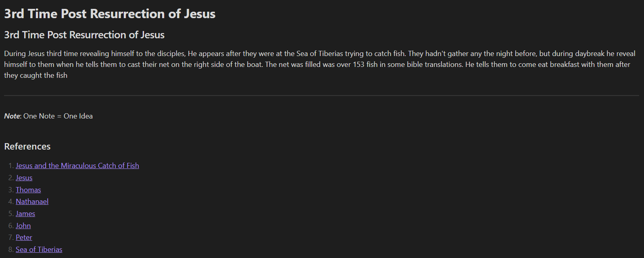Click the horizontal divider line below the paragraph
Screen dimensions: 644x258
coord(321,96)
